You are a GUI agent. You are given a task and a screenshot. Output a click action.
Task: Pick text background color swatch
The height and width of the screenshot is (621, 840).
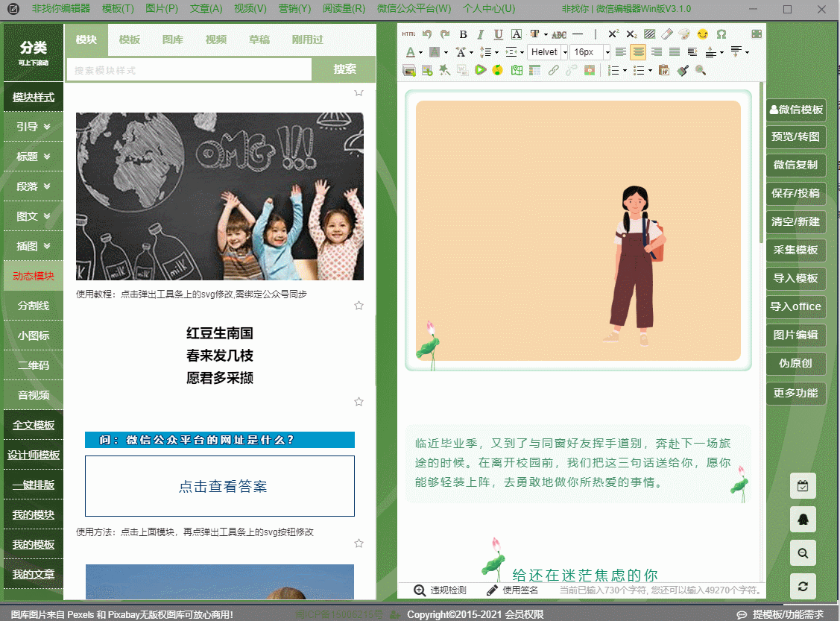(x=435, y=52)
